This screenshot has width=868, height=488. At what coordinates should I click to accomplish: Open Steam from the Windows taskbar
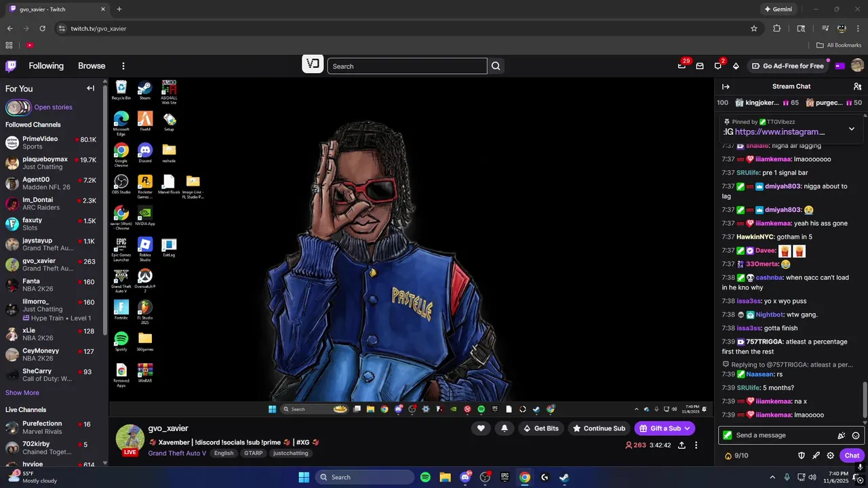564,477
